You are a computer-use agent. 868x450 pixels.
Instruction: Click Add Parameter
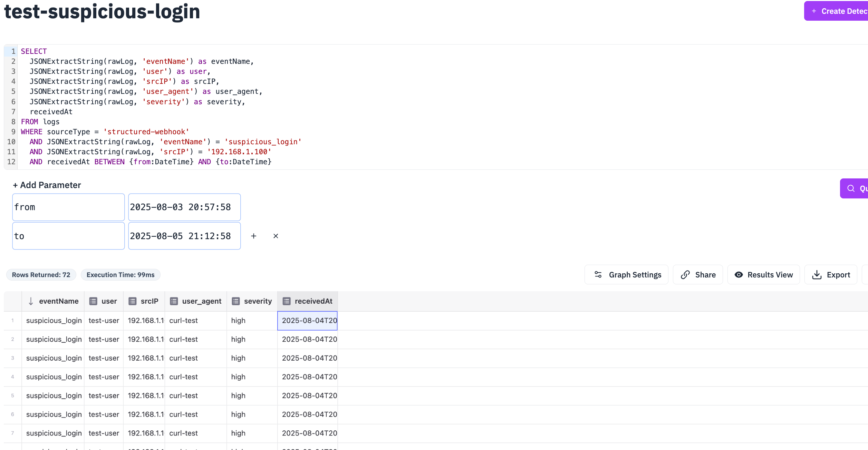(x=47, y=185)
